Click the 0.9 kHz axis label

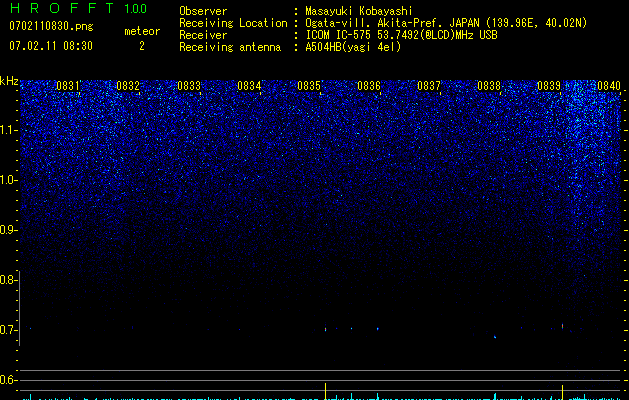click(8, 230)
